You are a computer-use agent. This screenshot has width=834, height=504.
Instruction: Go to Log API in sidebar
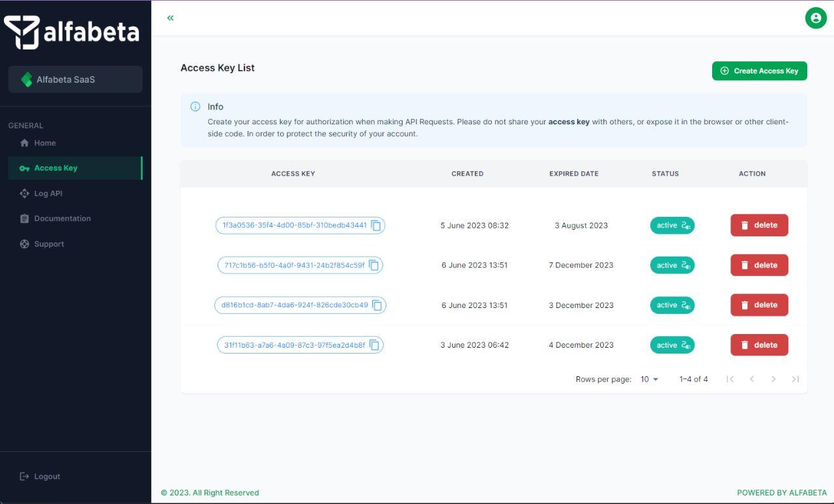48,193
